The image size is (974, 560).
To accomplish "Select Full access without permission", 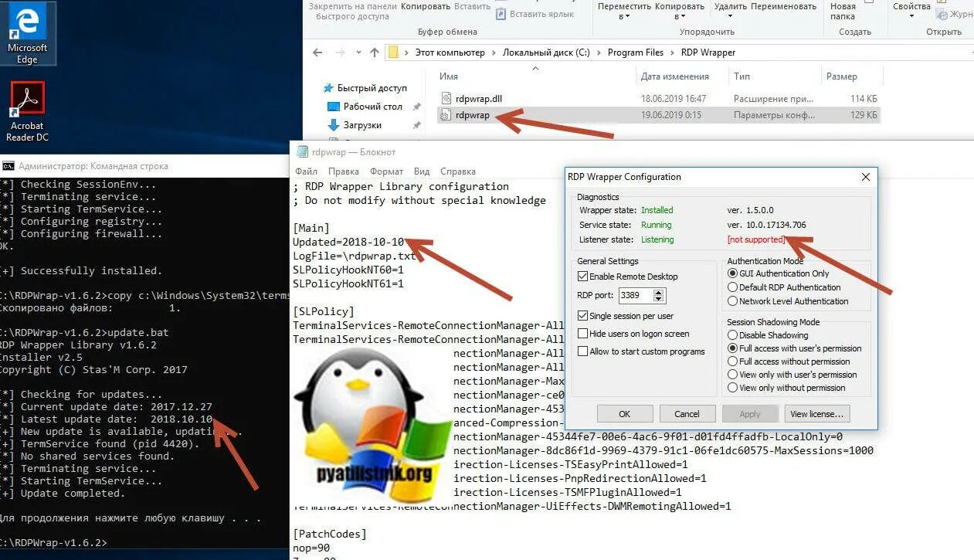I will pos(732,361).
